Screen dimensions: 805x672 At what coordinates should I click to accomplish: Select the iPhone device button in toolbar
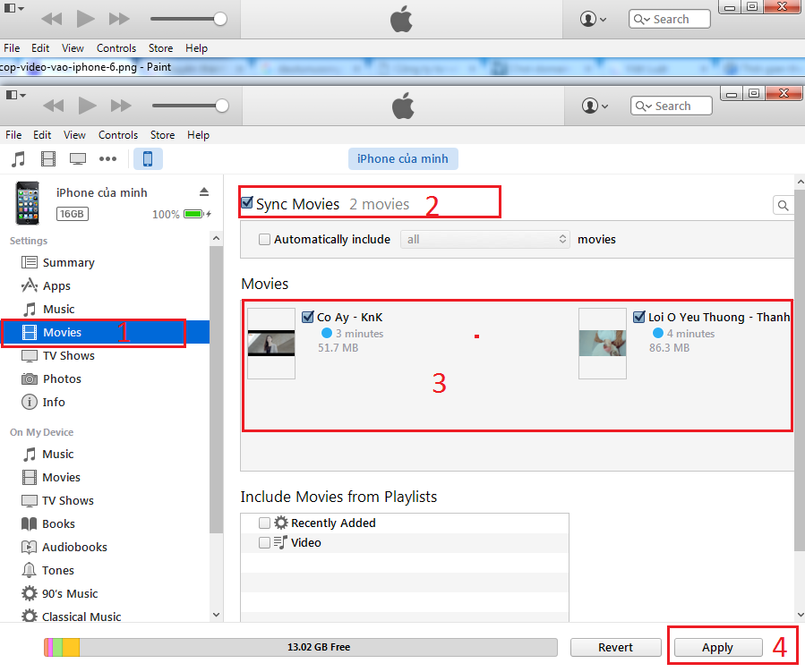tap(148, 159)
